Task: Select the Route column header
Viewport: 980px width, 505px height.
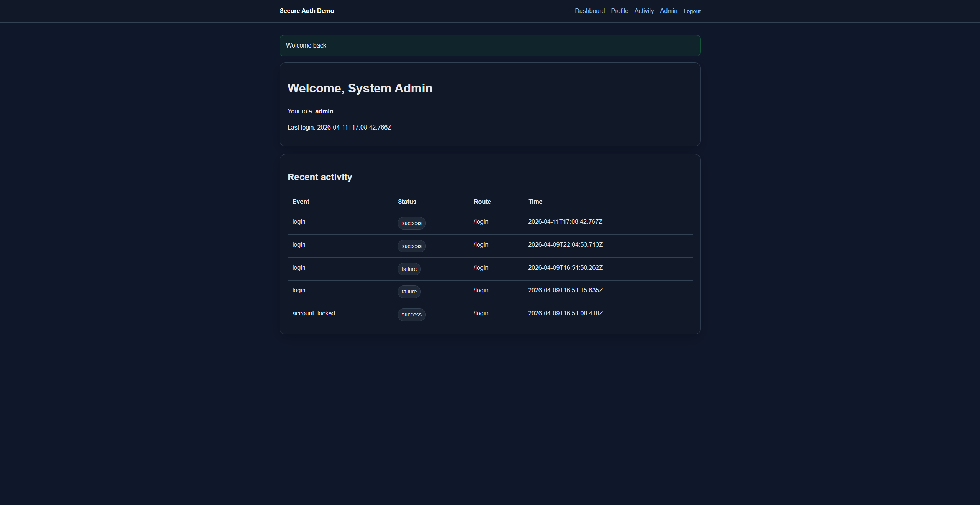Action: tap(482, 202)
